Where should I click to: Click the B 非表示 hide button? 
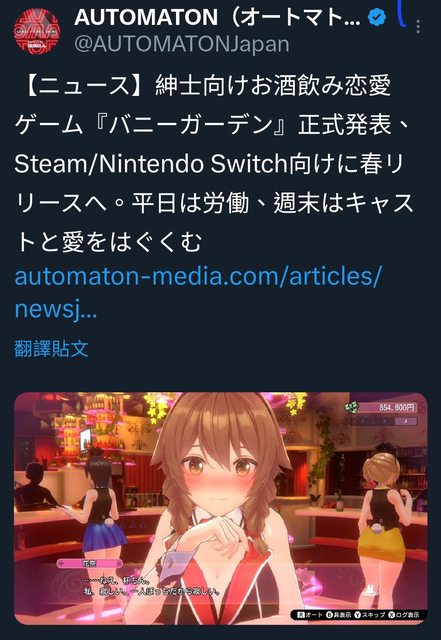[x=339, y=614]
